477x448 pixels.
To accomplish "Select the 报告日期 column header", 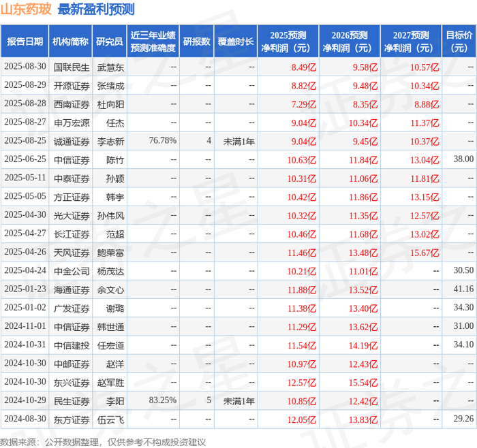I will tap(25, 42).
